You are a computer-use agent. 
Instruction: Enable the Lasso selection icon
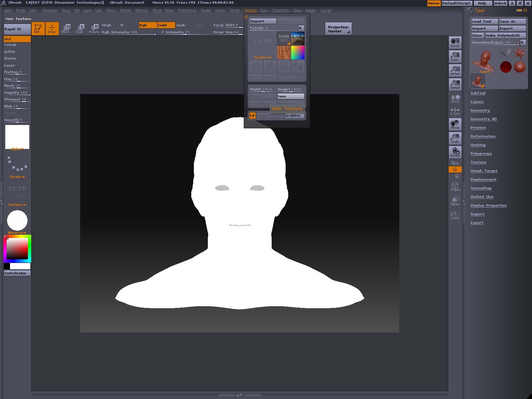point(455,215)
